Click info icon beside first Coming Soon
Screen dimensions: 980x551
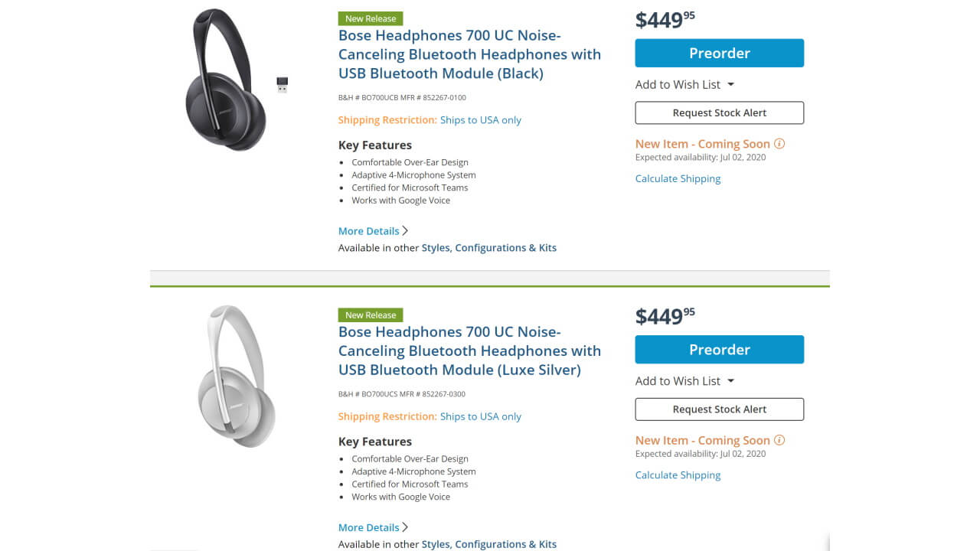(779, 144)
